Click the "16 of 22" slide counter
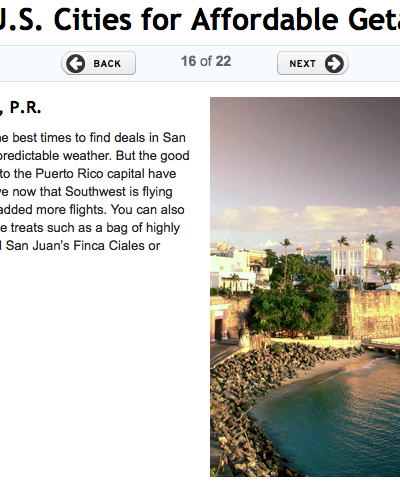The image size is (400, 499). (x=206, y=61)
